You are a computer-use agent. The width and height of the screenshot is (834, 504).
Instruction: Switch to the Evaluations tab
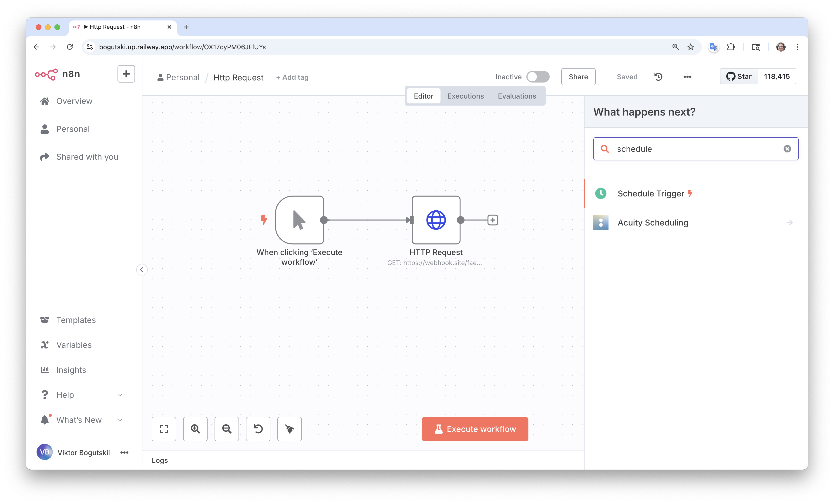517,96
